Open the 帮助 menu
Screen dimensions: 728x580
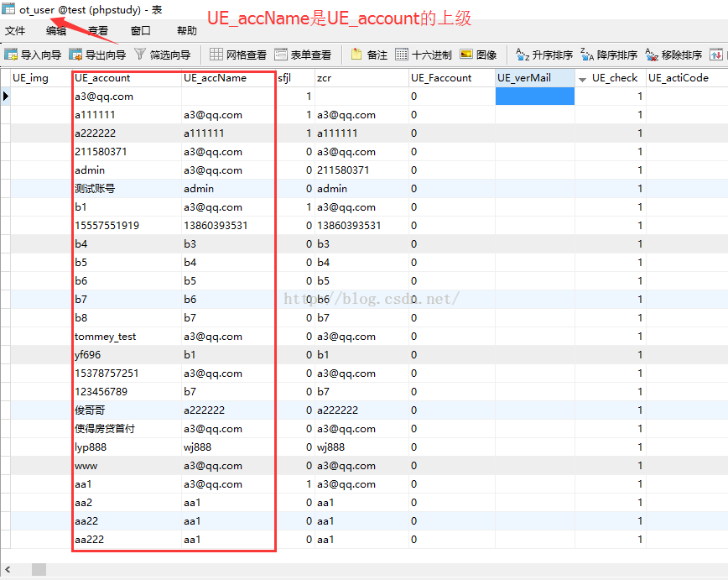[187, 31]
